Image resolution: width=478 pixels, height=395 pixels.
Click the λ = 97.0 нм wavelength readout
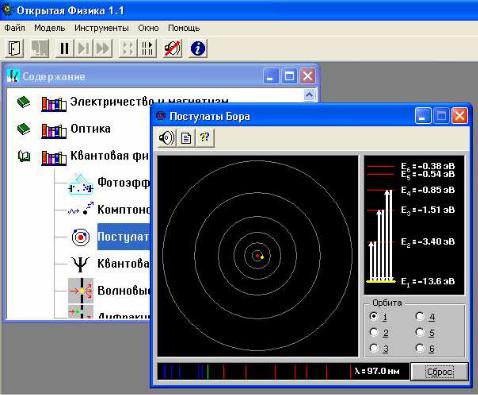click(x=377, y=371)
